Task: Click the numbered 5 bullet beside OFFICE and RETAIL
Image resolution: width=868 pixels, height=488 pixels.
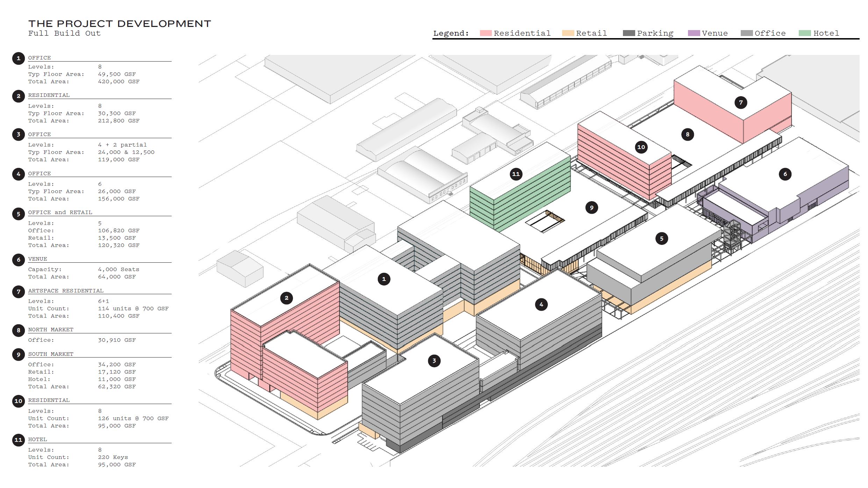Action: pos(19,214)
